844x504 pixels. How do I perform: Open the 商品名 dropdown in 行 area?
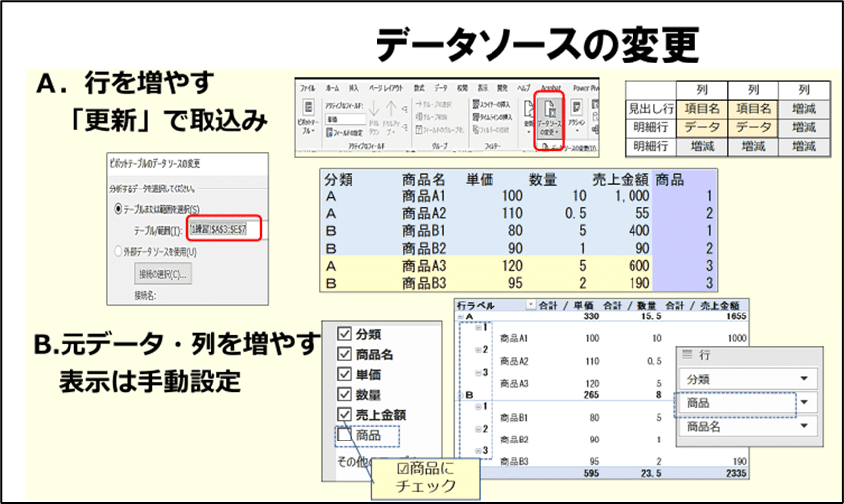tap(804, 426)
